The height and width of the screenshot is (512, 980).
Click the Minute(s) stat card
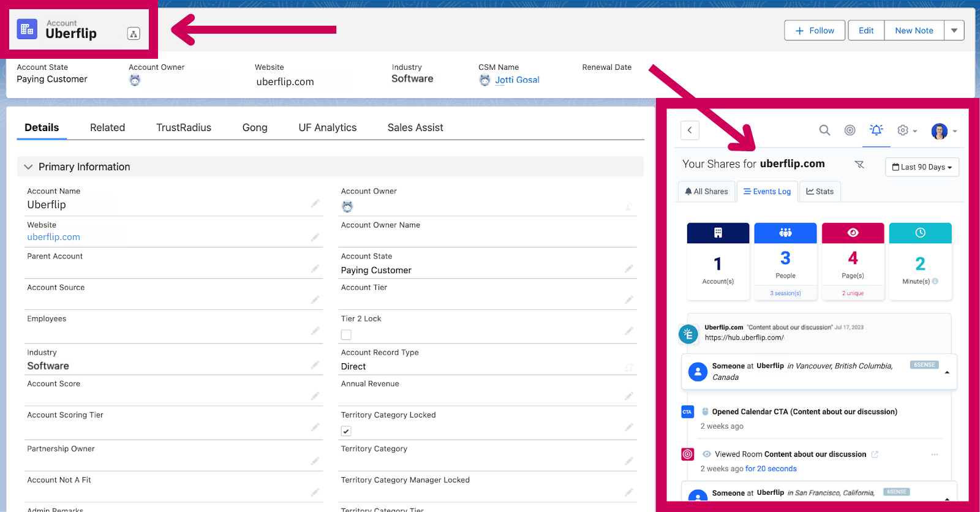coord(920,262)
